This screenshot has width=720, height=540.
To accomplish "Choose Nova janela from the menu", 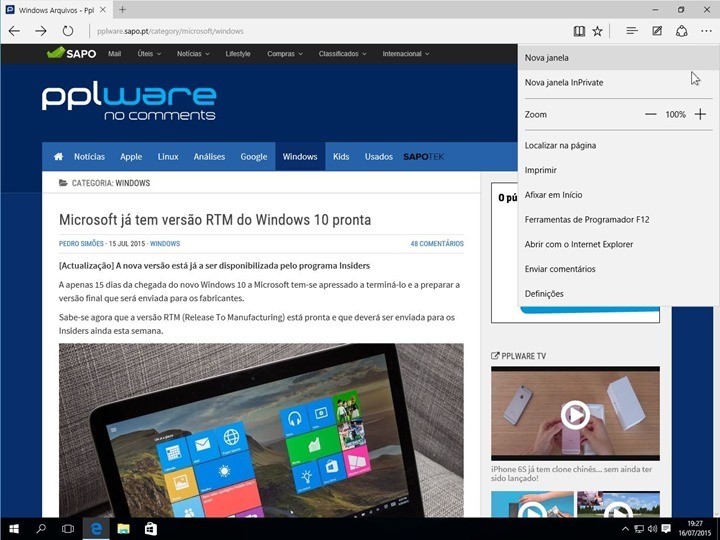I will tap(618, 58).
